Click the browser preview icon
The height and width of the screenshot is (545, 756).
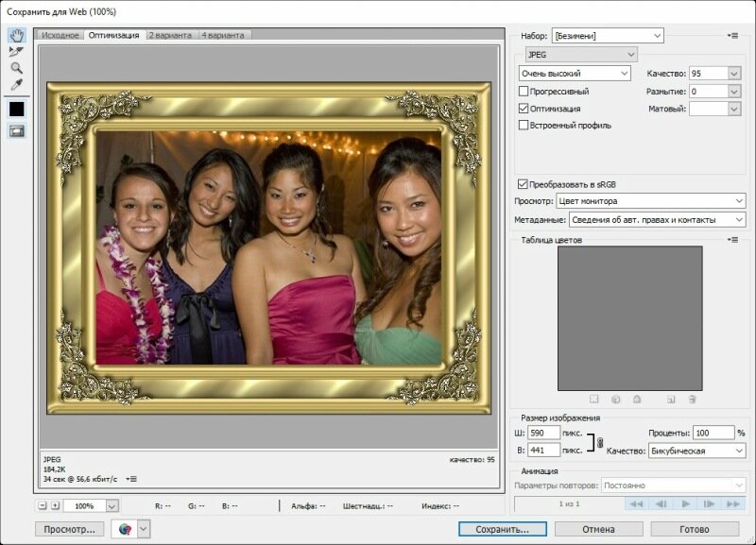(125, 529)
